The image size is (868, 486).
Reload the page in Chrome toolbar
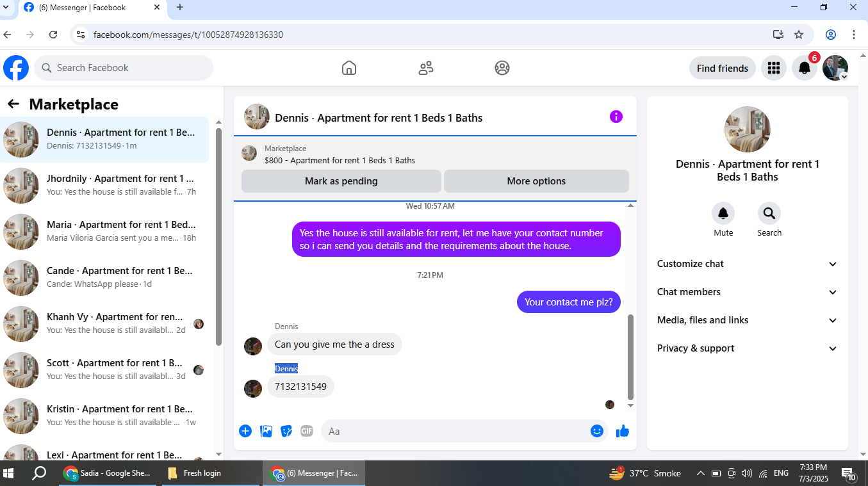tap(53, 35)
